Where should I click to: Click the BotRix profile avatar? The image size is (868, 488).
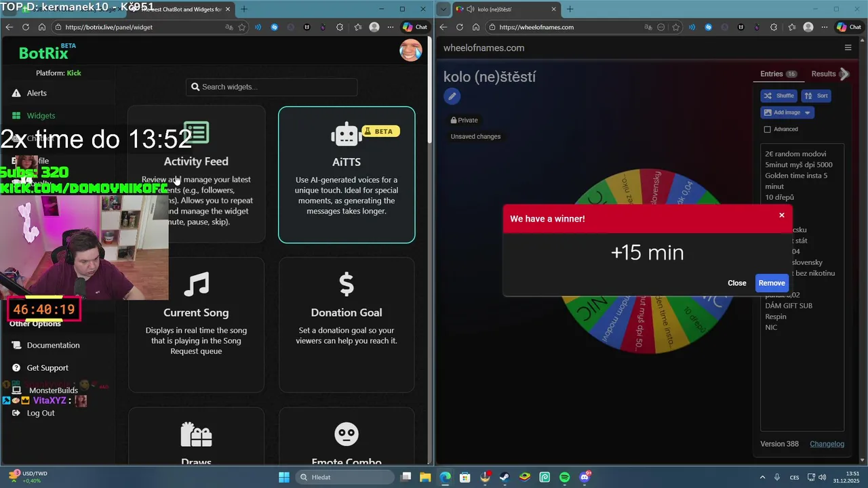pos(410,50)
